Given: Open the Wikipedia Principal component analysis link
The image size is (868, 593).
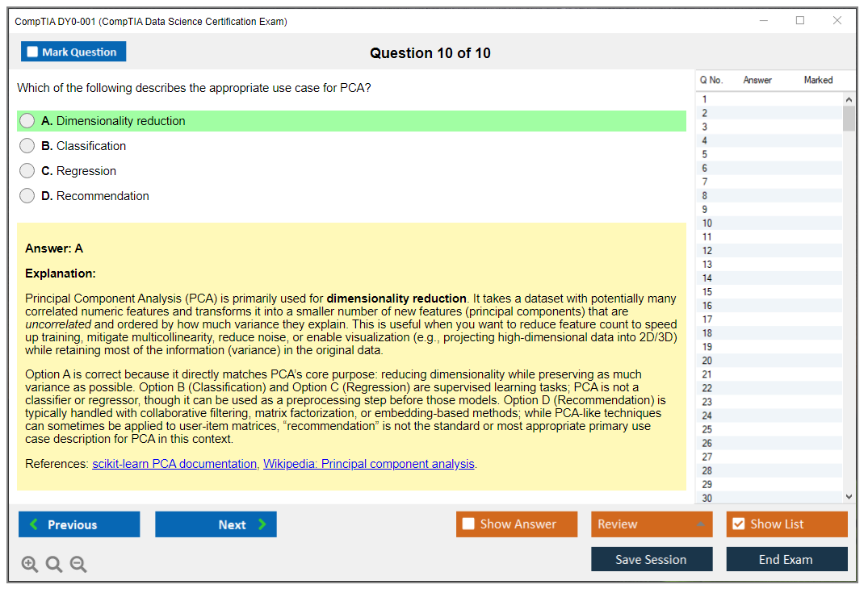Looking at the screenshot, I should click(x=368, y=464).
